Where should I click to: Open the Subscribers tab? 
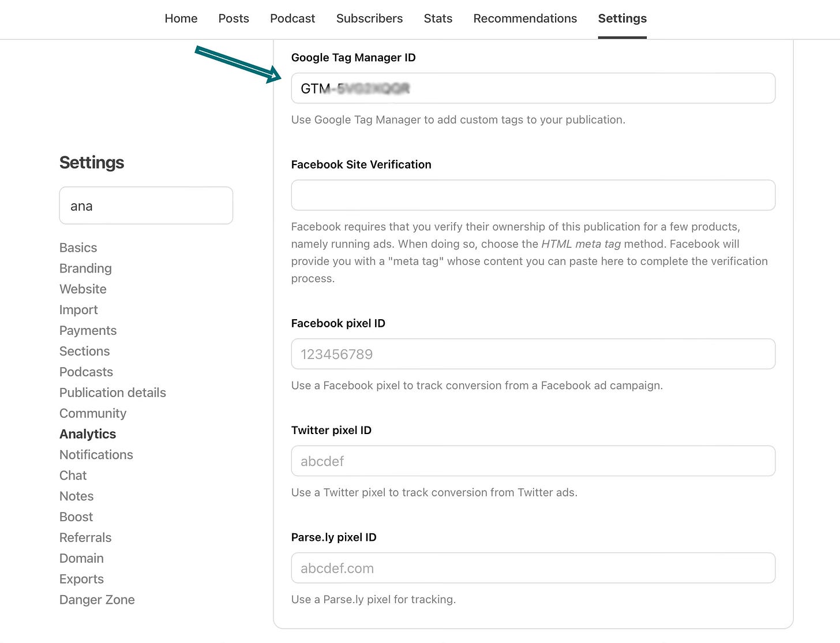[369, 18]
